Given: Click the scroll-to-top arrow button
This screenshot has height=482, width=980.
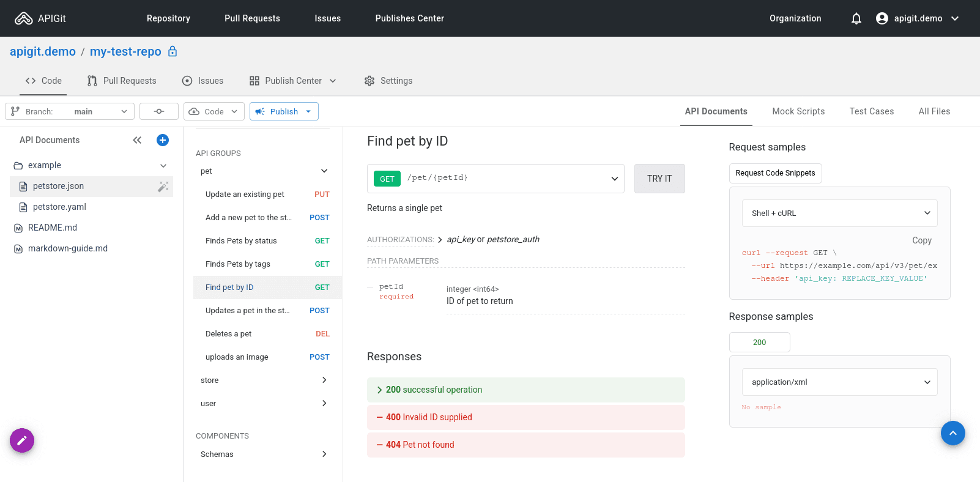Looking at the screenshot, I should [x=952, y=433].
